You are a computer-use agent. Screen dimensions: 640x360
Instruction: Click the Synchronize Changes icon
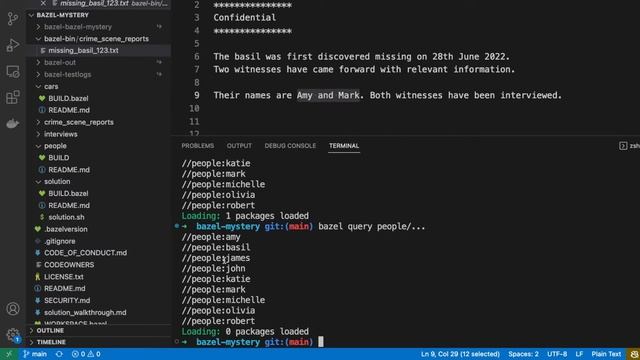pyautogui.click(x=59, y=354)
